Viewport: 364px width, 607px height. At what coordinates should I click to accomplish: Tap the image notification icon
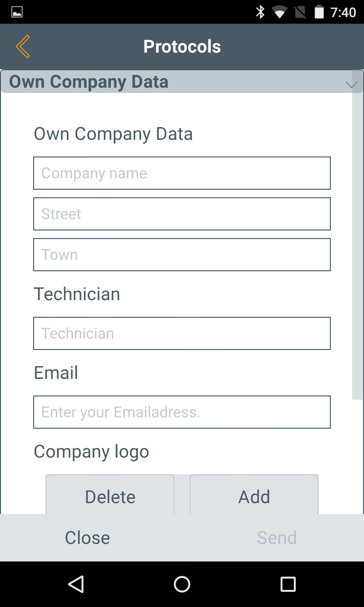tap(17, 12)
